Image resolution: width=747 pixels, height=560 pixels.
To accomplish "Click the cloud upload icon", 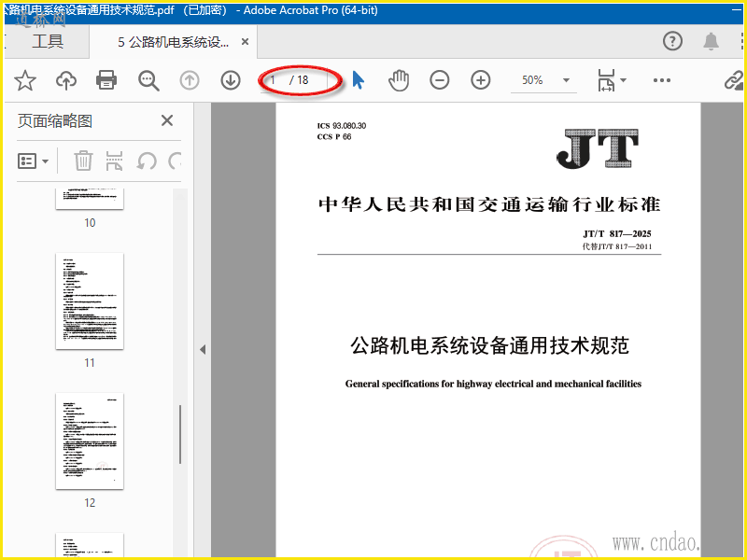I will click(x=65, y=80).
